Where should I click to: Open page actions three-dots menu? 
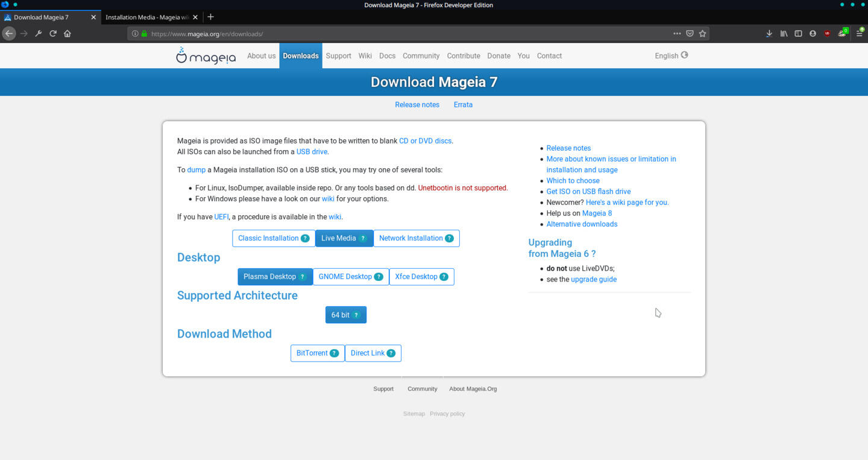point(677,34)
